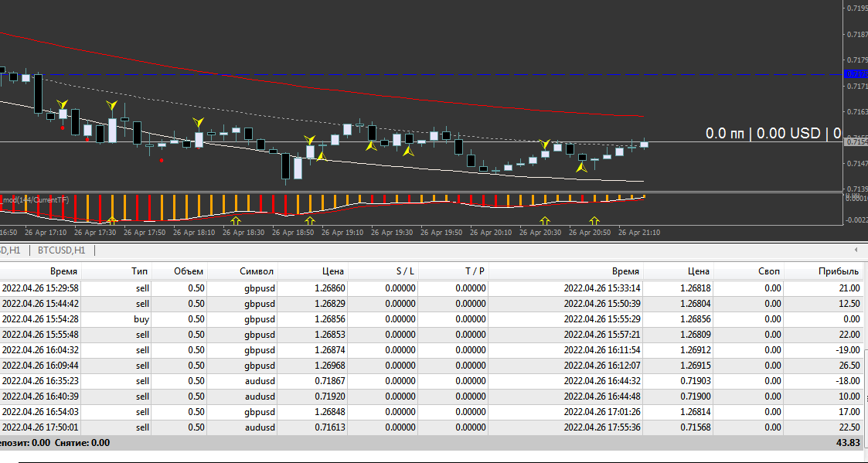The width and height of the screenshot is (868, 463).
Task: Click audusd in the 0.71867 row
Action: (260, 381)
